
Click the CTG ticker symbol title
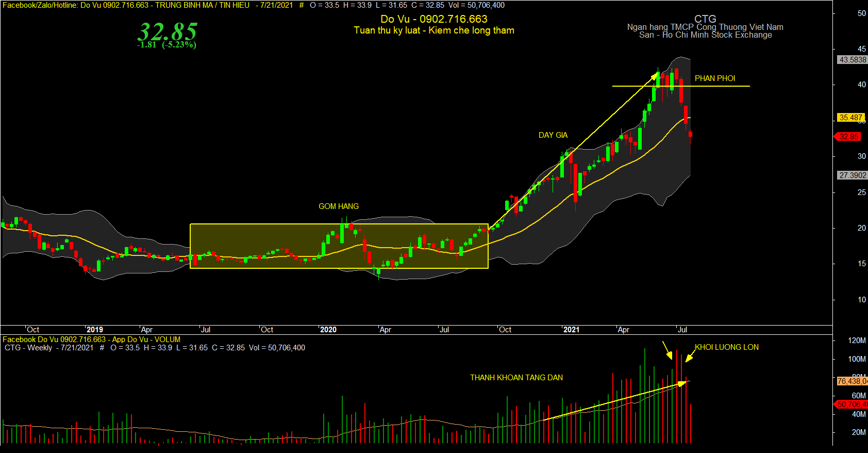[705, 19]
